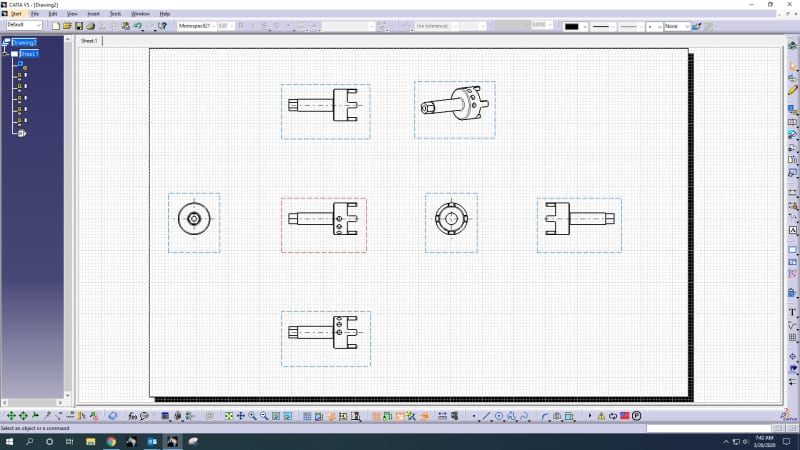The image size is (800, 450).
Task: Open the Insert menu
Action: point(93,14)
